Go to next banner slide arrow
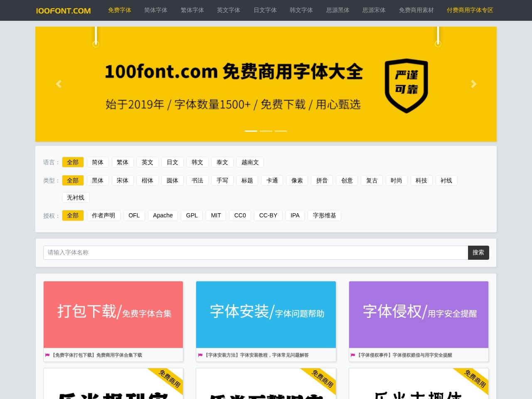Image resolution: width=532 pixels, height=399 pixels. (x=473, y=84)
